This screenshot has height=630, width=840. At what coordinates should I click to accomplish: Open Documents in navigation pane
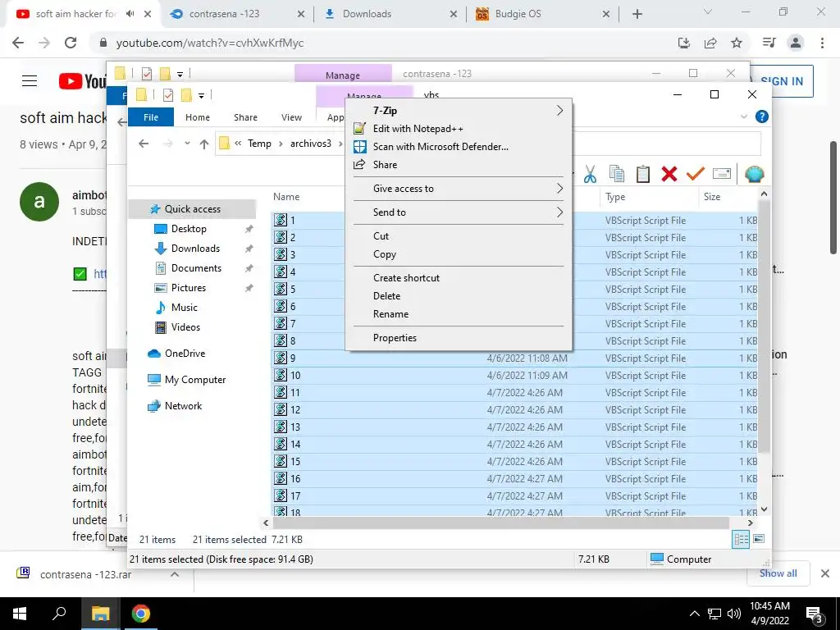[196, 268]
